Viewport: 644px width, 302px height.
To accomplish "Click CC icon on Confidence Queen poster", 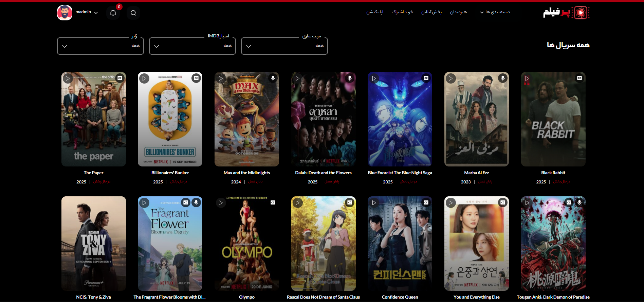I will [426, 202].
